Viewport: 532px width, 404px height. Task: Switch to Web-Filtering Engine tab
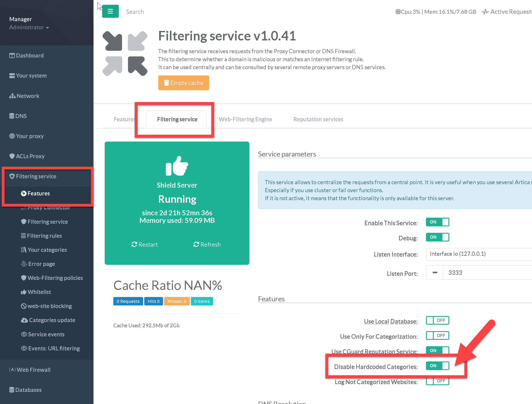point(245,119)
